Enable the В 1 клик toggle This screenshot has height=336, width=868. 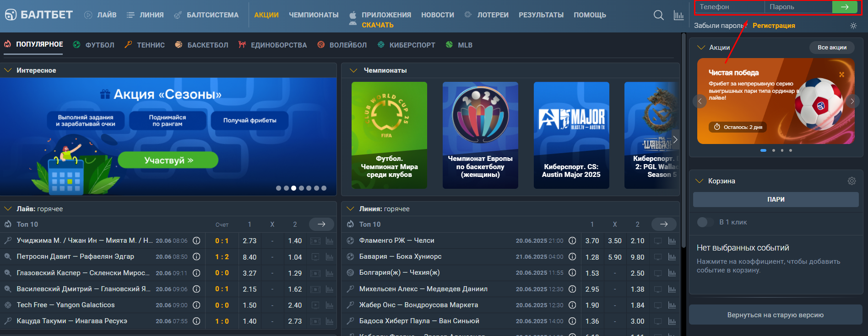705,222
